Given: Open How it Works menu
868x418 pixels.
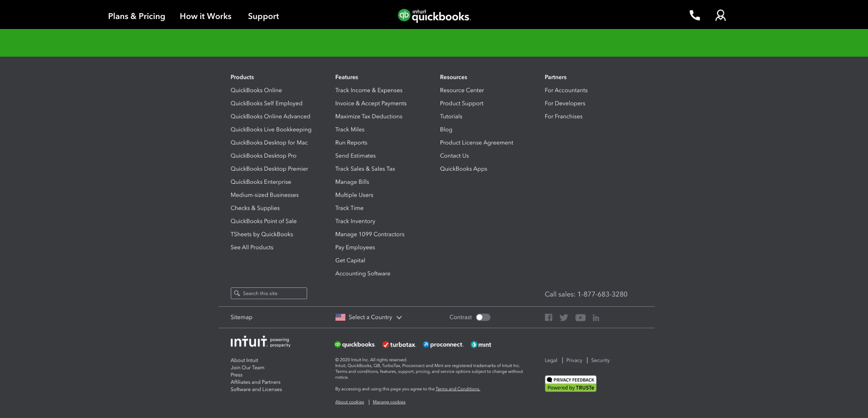Looking at the screenshot, I should click(206, 16).
